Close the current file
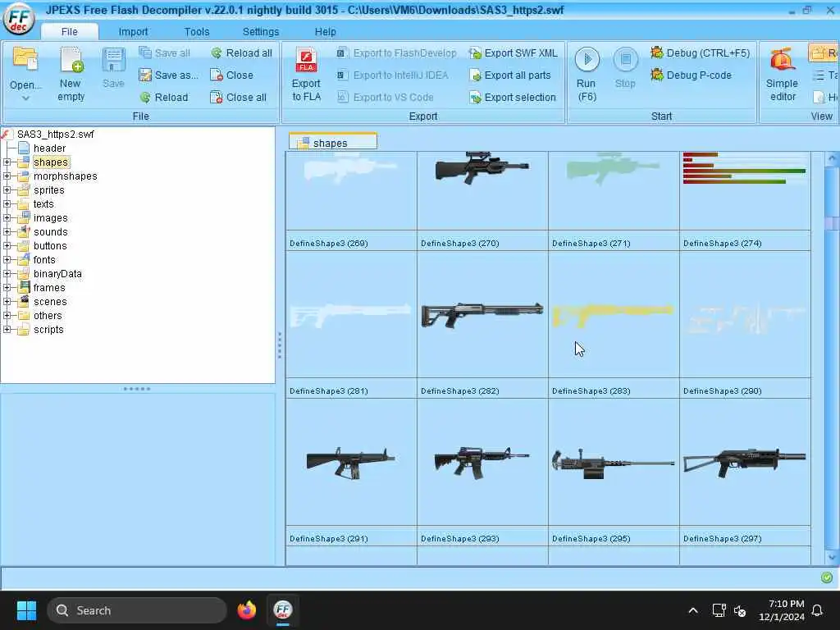The height and width of the screenshot is (630, 840). [231, 75]
